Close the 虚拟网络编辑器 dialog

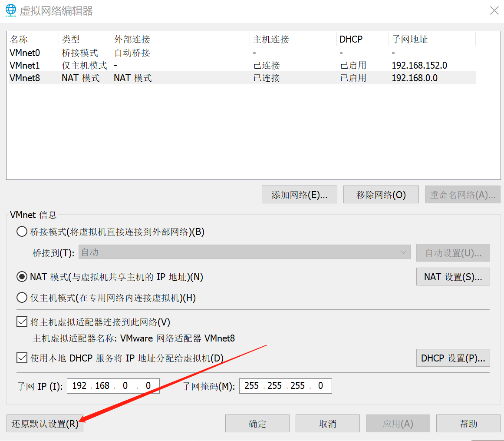(x=494, y=10)
